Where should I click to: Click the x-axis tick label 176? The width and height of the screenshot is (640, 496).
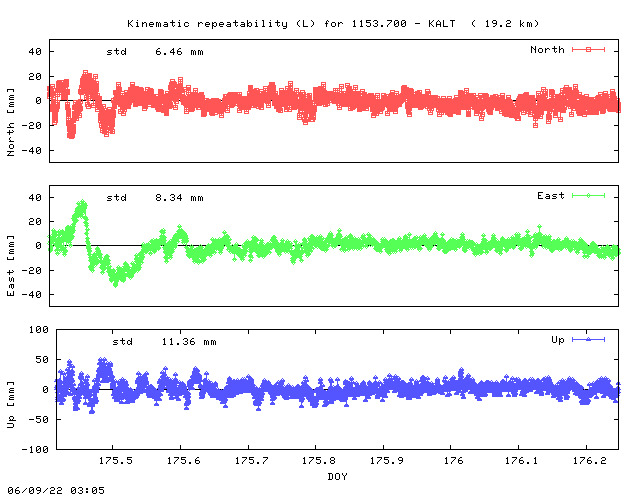point(453,460)
